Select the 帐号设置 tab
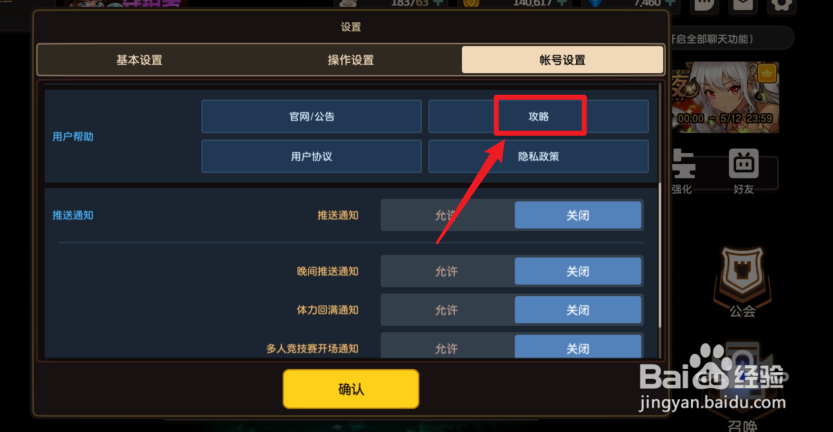Image resolution: width=833 pixels, height=432 pixels. 563,60
